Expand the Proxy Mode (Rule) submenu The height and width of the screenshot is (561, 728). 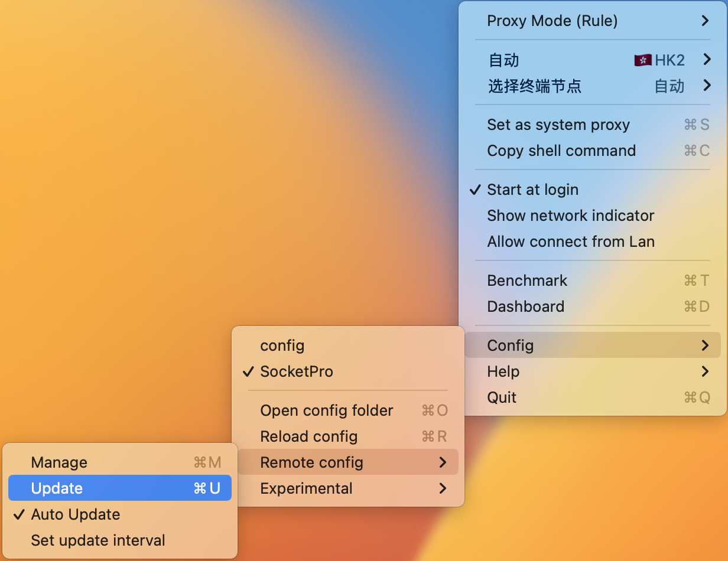593,21
